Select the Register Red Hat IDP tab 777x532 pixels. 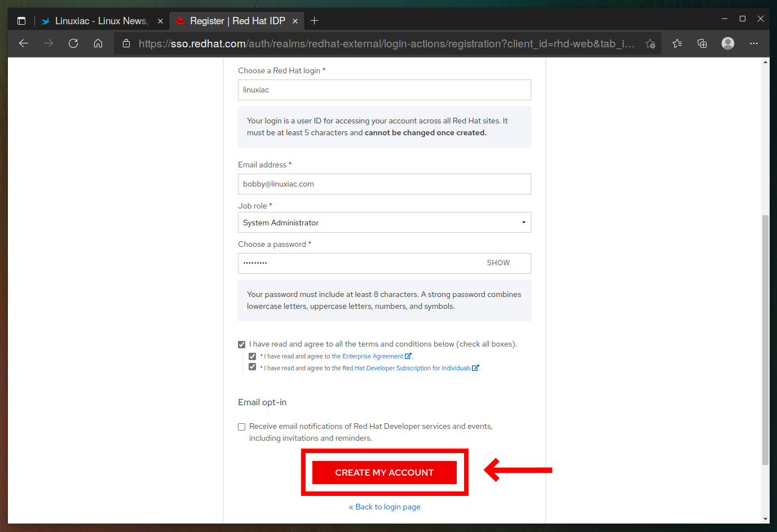click(x=237, y=21)
